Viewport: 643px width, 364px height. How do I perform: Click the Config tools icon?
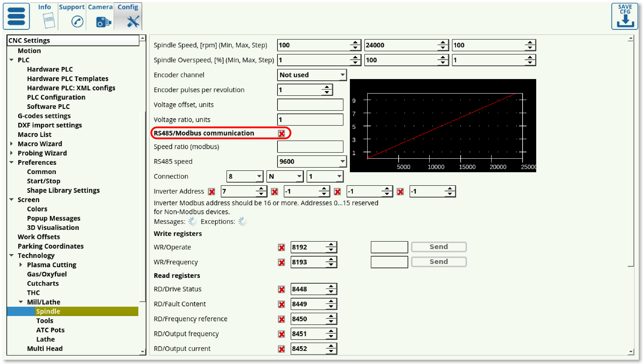(x=133, y=22)
